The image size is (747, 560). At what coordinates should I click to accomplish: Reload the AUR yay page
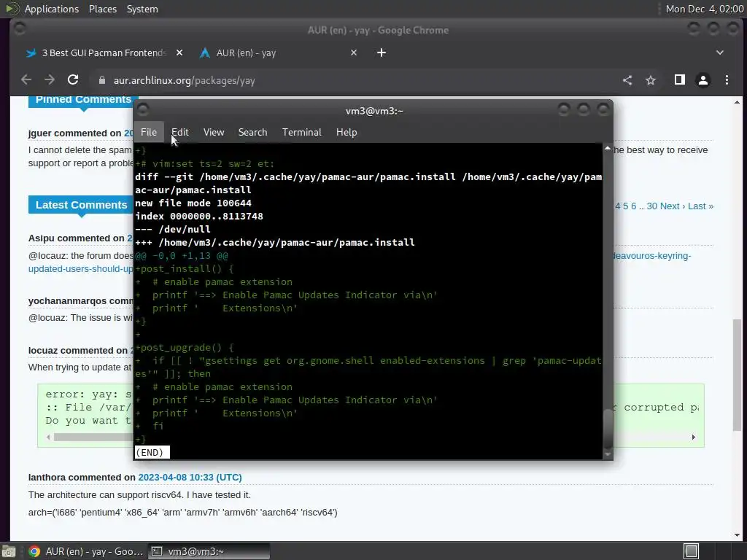click(x=73, y=80)
